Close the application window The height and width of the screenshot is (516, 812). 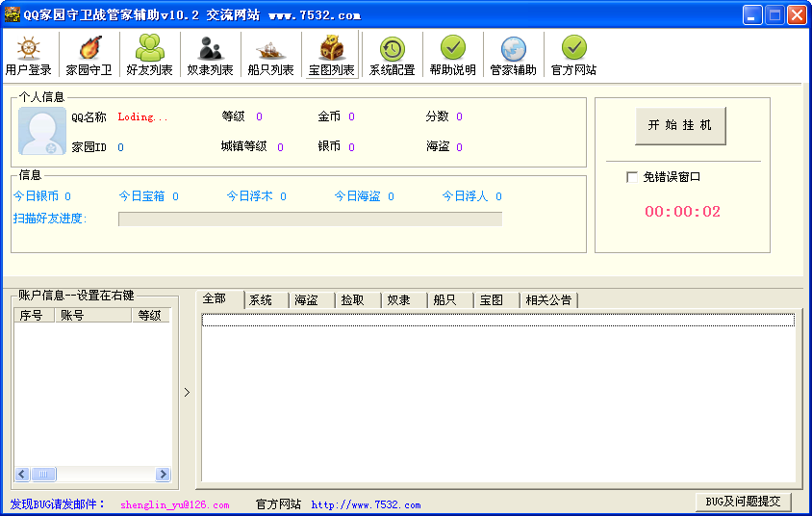coord(797,15)
